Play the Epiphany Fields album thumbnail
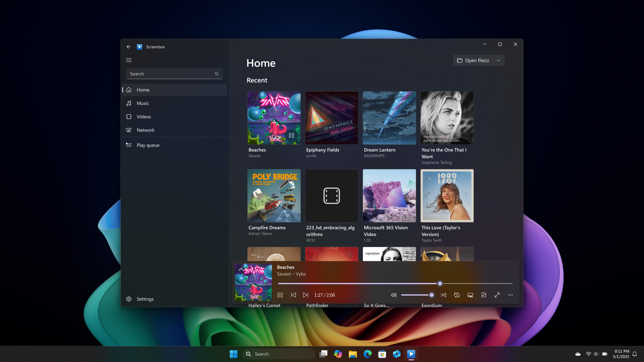The image size is (644, 362). [x=332, y=118]
